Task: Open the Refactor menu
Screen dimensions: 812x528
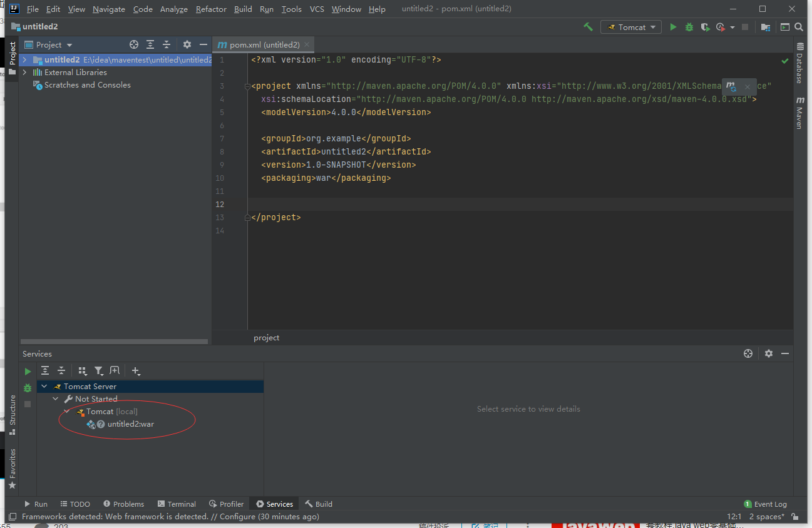Action: click(x=211, y=9)
